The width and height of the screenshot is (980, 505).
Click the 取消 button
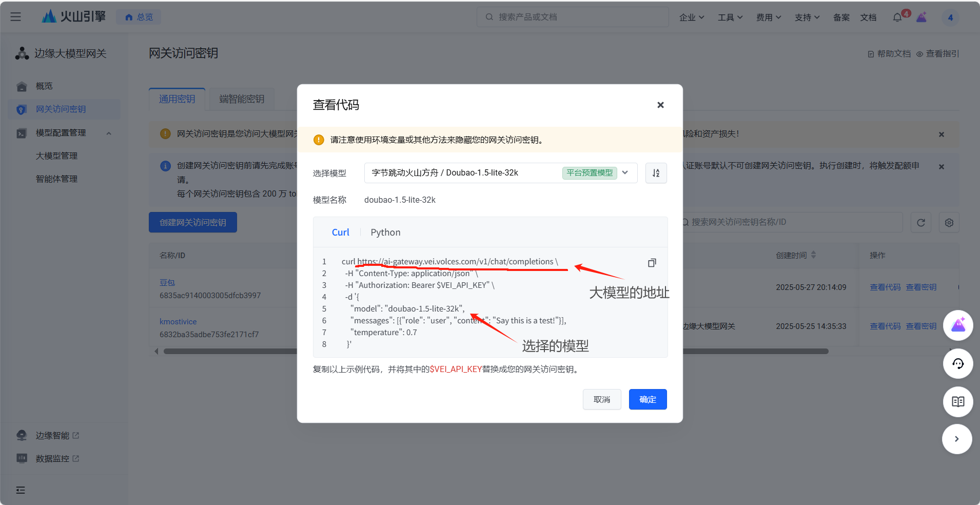602,399
